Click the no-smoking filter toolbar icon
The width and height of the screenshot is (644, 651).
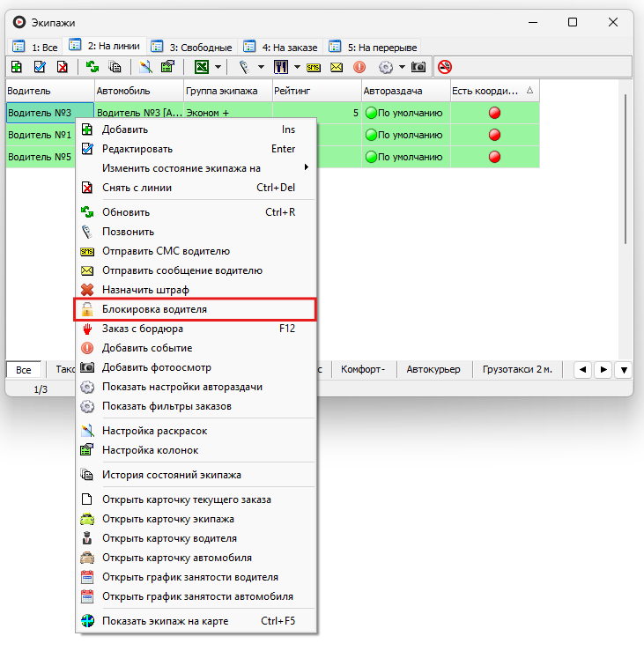(x=445, y=67)
